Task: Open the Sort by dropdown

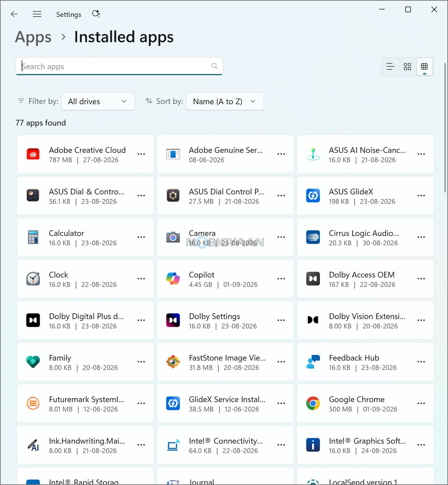Action: pos(225,101)
